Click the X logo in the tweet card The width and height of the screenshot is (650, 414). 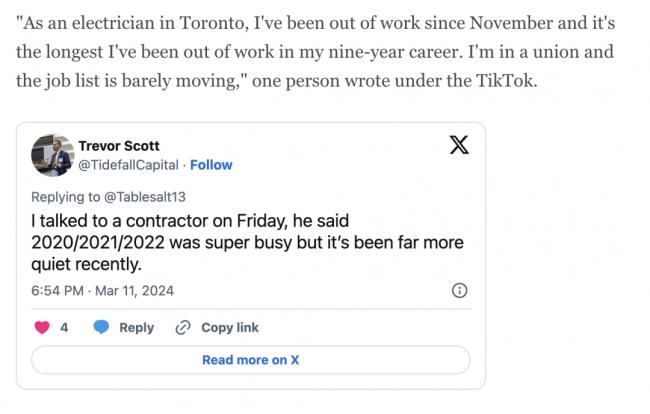[x=459, y=145]
